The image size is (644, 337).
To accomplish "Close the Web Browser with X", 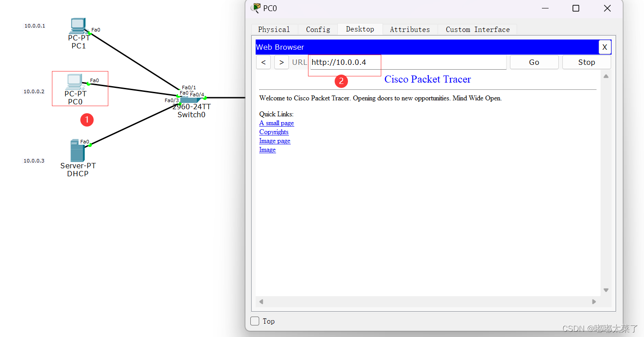I will click(604, 47).
